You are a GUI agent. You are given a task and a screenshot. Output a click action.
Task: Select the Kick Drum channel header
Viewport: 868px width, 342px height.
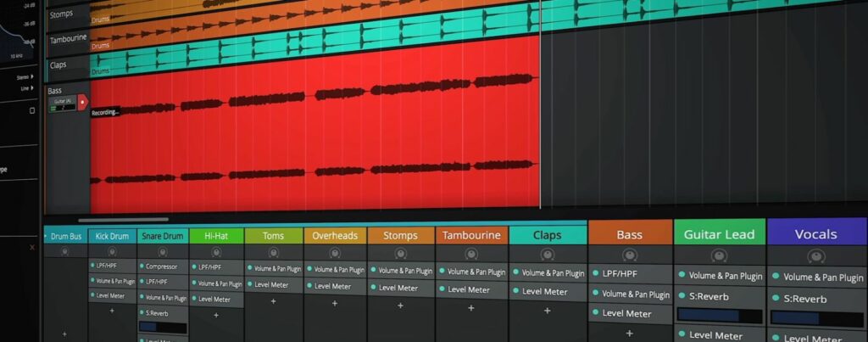[112, 236]
